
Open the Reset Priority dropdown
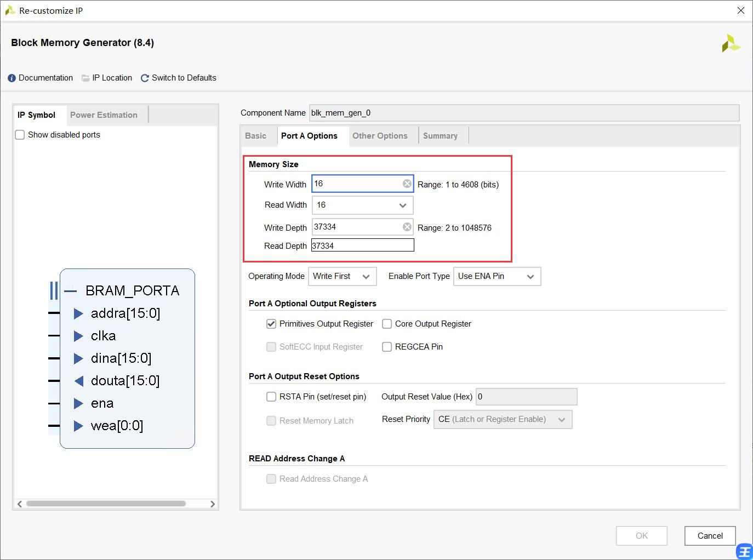click(503, 419)
